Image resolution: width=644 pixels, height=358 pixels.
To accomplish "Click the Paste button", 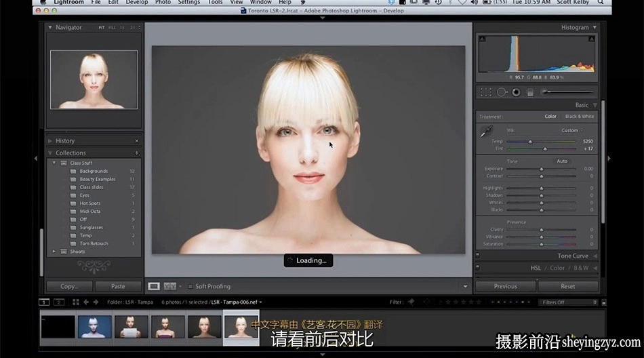I will pos(118,287).
